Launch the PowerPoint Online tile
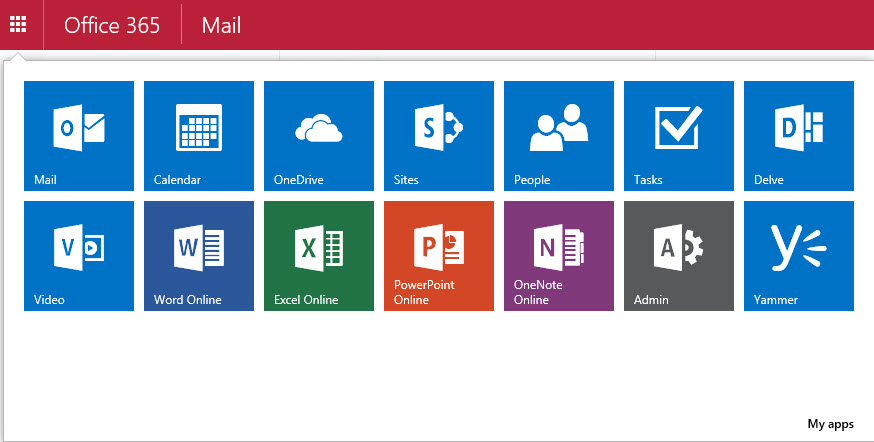 438,255
